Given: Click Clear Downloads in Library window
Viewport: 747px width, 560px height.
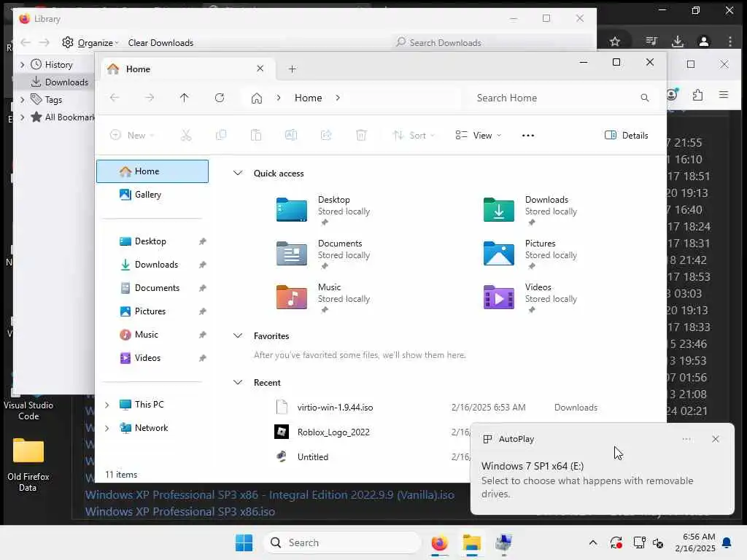Looking at the screenshot, I should pos(160,43).
